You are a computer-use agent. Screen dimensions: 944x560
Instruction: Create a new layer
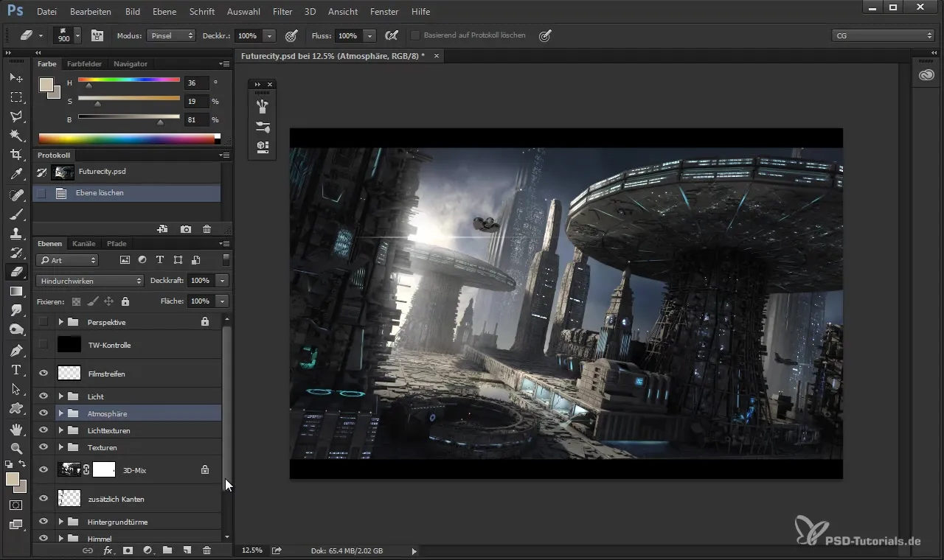187,550
